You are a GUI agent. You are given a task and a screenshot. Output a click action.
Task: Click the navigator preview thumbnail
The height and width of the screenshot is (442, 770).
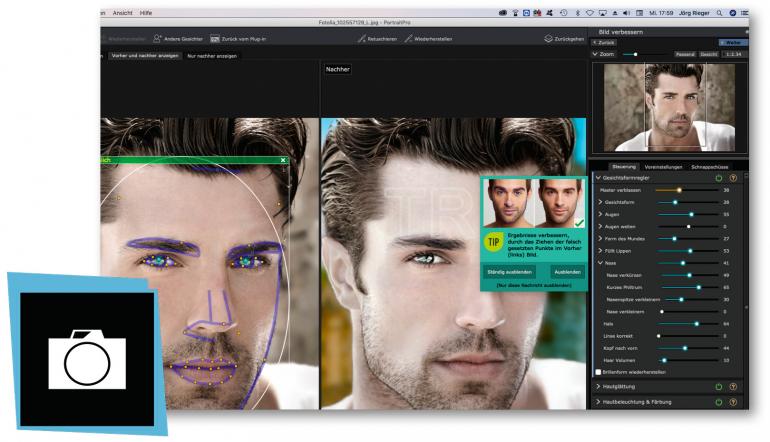(669, 108)
